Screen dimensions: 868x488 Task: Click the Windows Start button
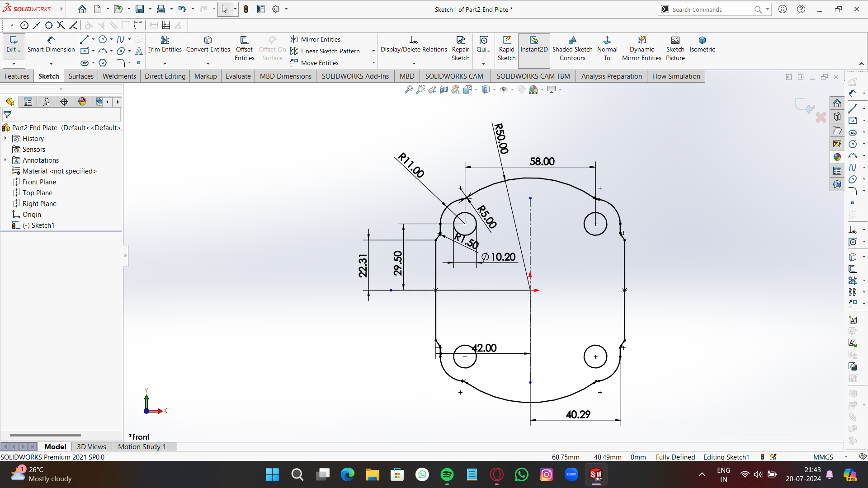click(x=272, y=474)
